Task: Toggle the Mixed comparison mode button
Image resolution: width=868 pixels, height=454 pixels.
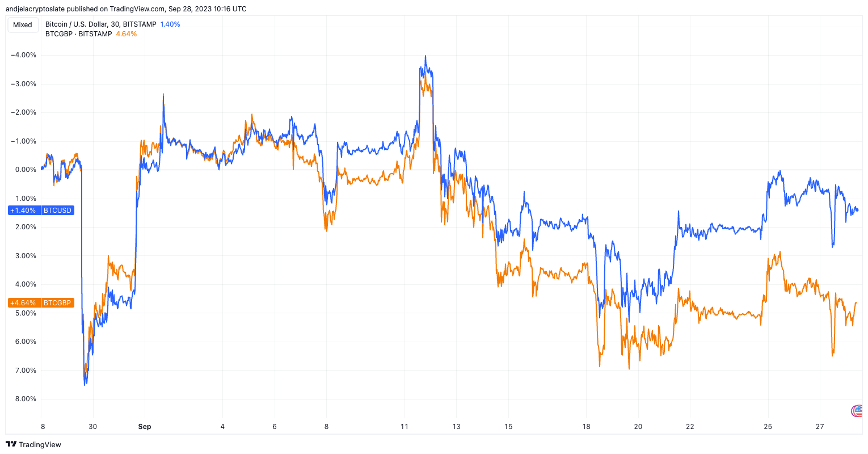Action: 23,25
